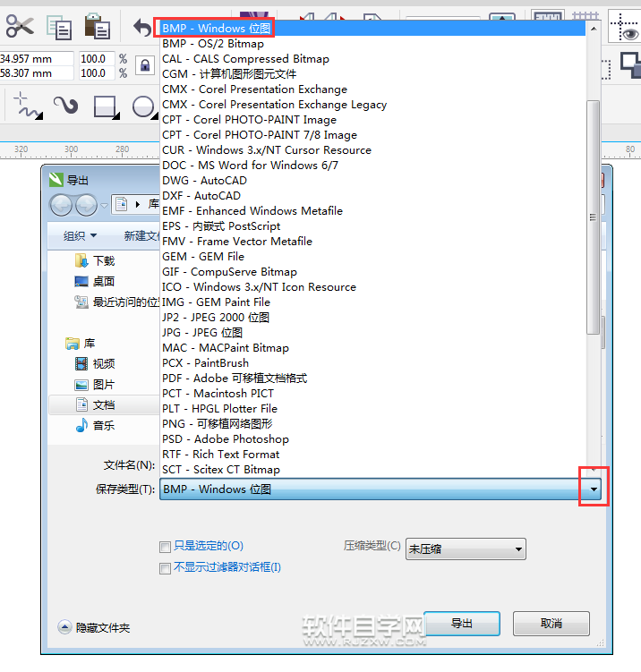641x672 pixels.
Task: Click the Back navigation arrow in export dialog
Action: 61,205
